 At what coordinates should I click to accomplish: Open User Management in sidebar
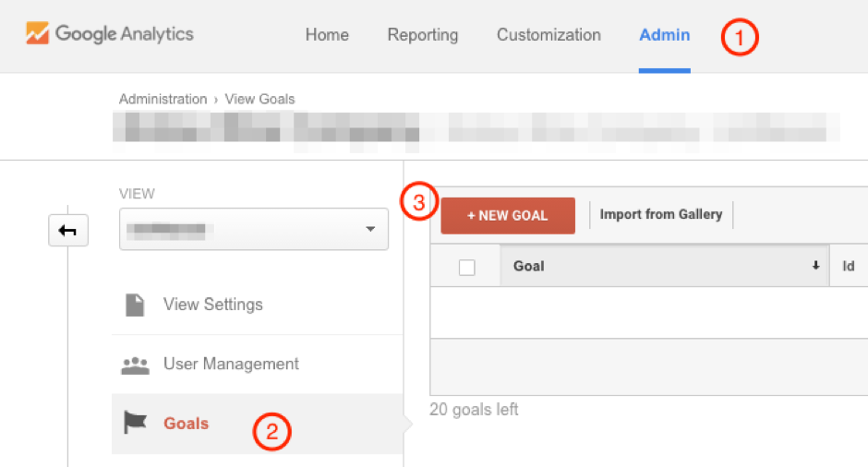click(231, 365)
